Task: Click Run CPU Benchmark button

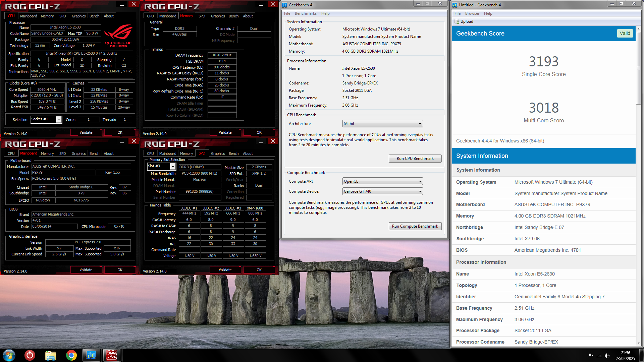Action: (x=415, y=159)
